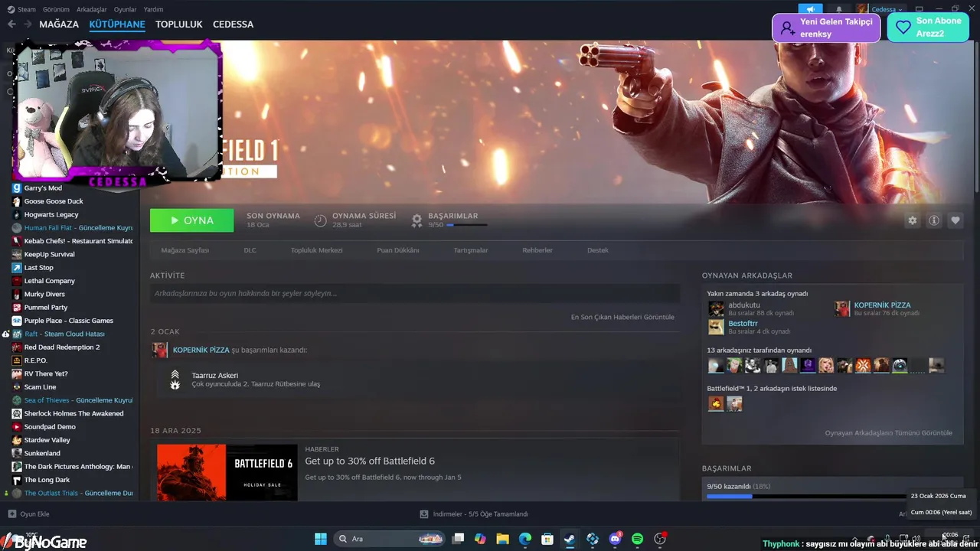Open KOPERNİK PİZZA in friends panel
Image resolution: width=980 pixels, height=551 pixels.
882,305
